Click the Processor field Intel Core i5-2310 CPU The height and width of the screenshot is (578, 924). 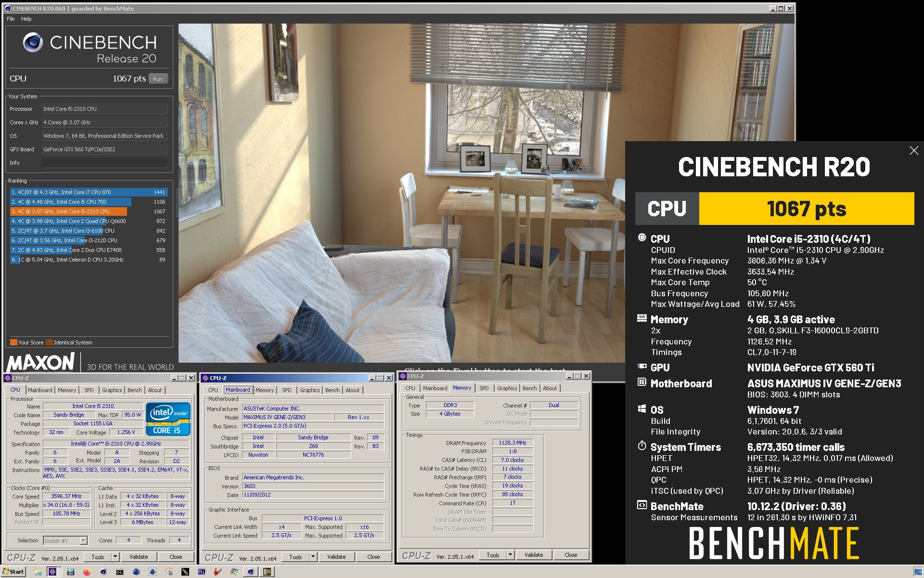[x=104, y=109]
